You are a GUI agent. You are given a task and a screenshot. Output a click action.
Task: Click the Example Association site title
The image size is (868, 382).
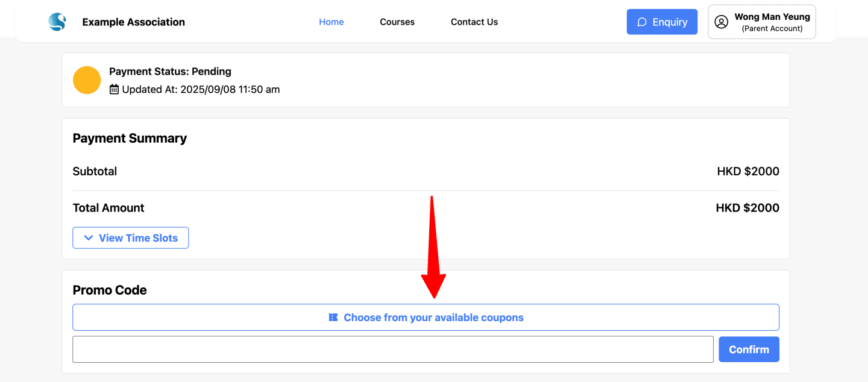click(134, 22)
